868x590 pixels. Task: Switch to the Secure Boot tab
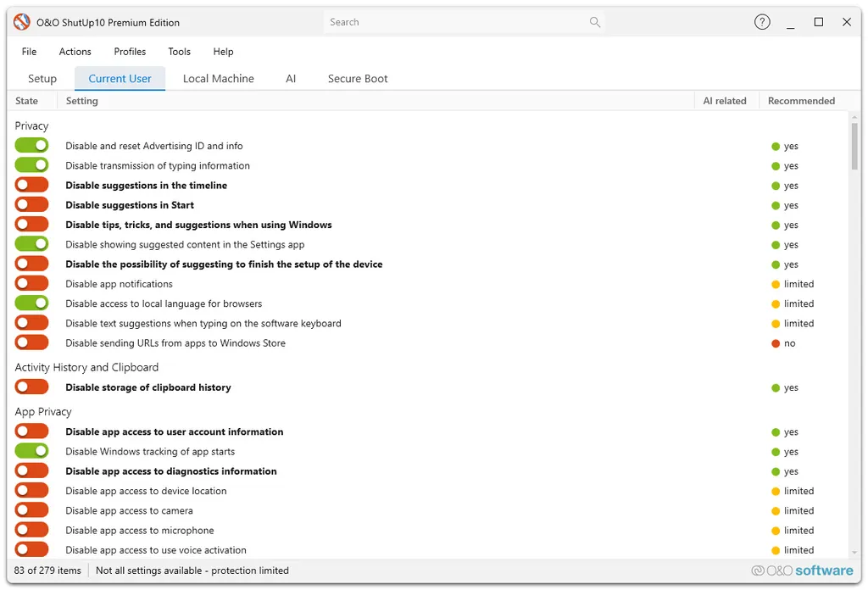tap(358, 79)
